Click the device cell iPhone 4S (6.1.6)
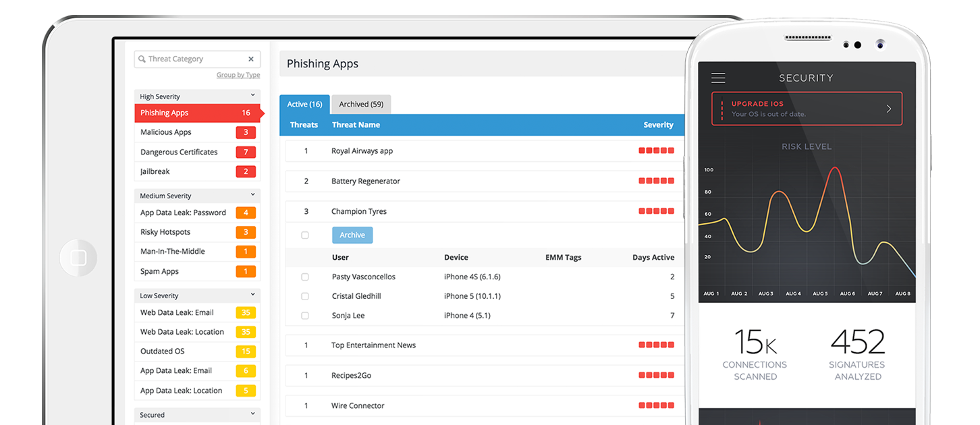 (x=472, y=277)
